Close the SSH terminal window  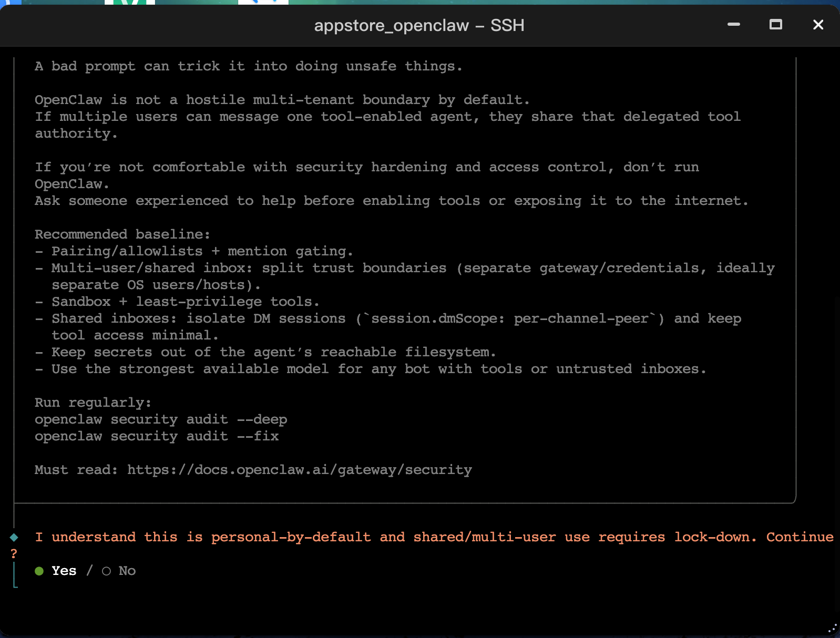[x=817, y=25]
